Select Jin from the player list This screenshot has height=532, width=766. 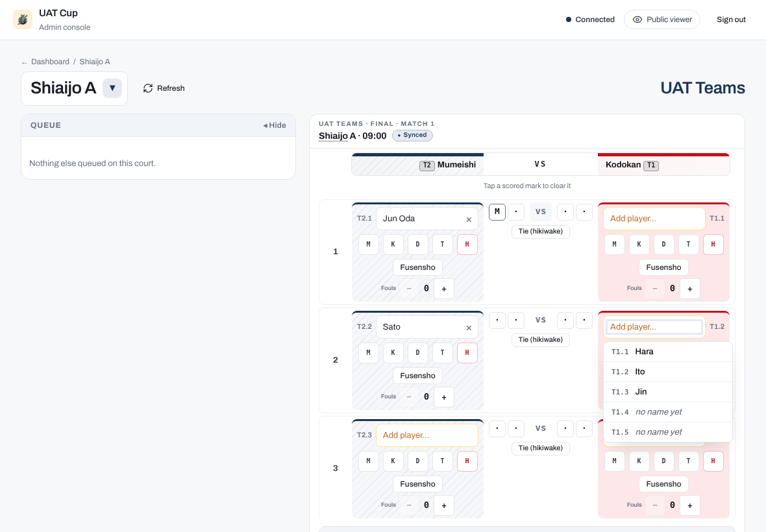click(x=668, y=391)
